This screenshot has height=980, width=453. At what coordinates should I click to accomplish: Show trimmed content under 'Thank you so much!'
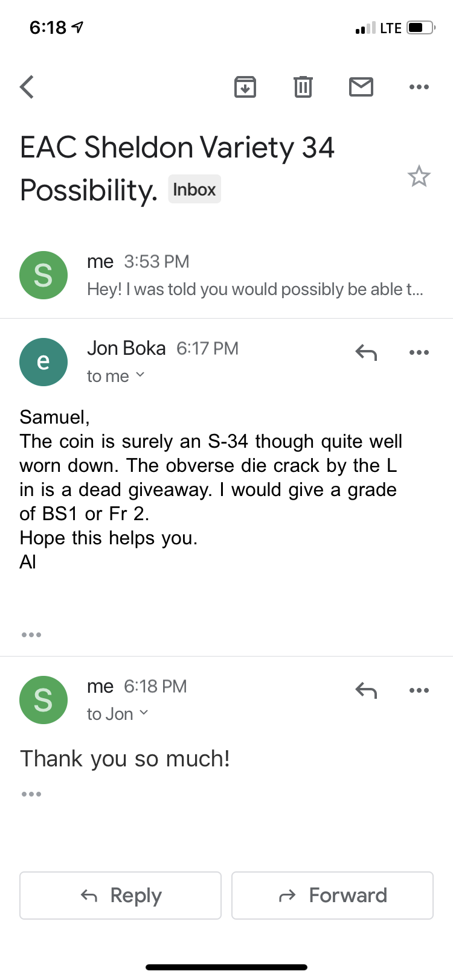(31, 794)
